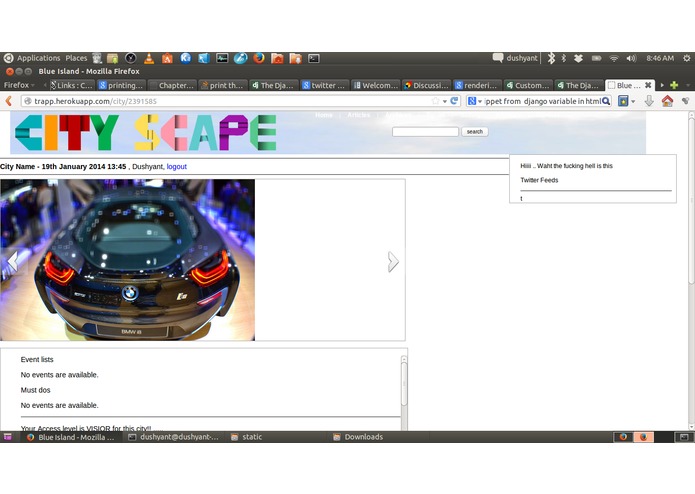Click the Articles navigation link
Screen dimensions: 695x494
359,115
